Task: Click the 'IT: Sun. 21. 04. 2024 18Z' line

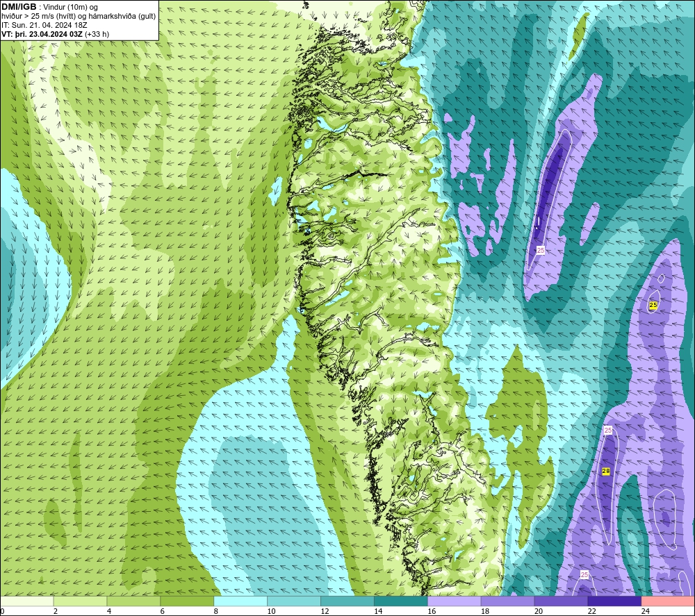Action: coord(44,25)
